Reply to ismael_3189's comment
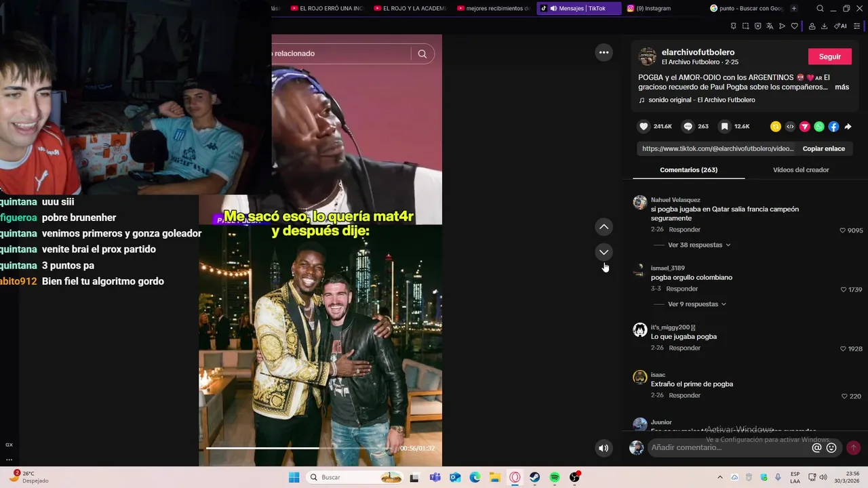The image size is (868, 488). click(682, 289)
